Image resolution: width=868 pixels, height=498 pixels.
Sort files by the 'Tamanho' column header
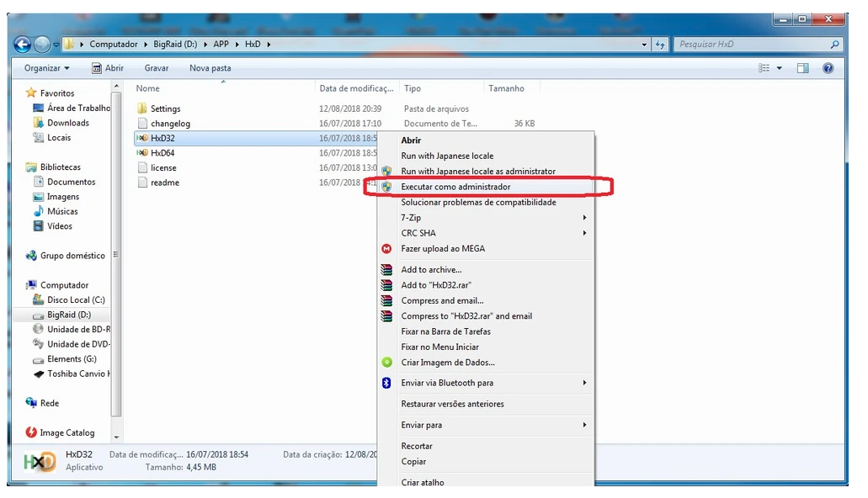(x=506, y=88)
